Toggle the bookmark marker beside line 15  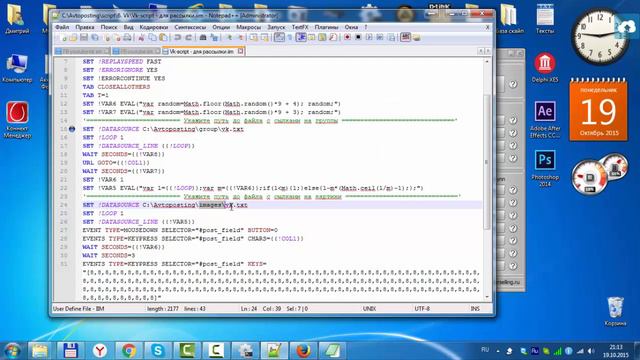(72, 129)
